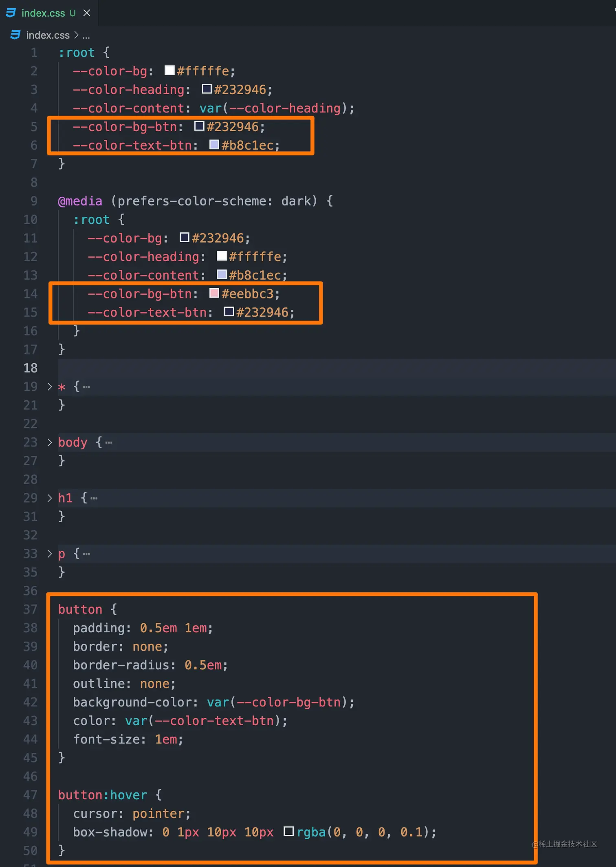616x867 pixels.
Task: Click 'var(--color-text-btn)' value on line 43
Action: (203, 721)
